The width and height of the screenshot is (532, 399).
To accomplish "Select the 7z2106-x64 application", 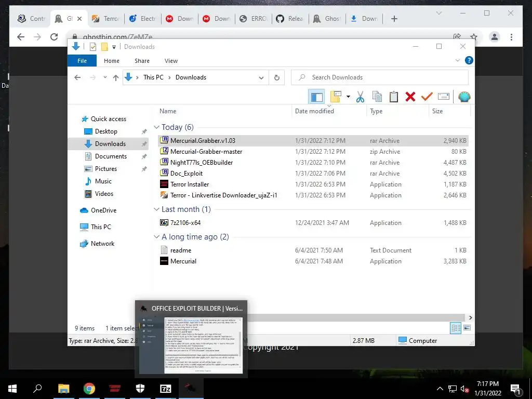I will coord(313,222).
